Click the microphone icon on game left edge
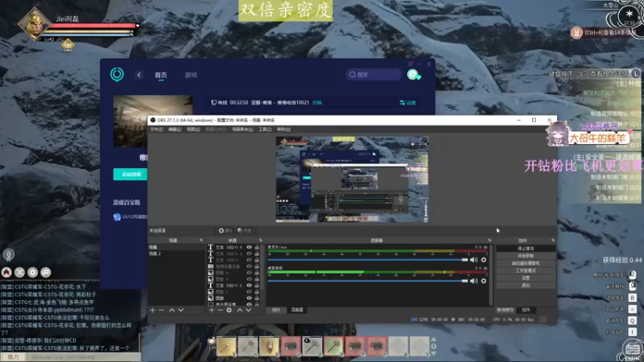The height and width of the screenshot is (362, 644). point(9,255)
